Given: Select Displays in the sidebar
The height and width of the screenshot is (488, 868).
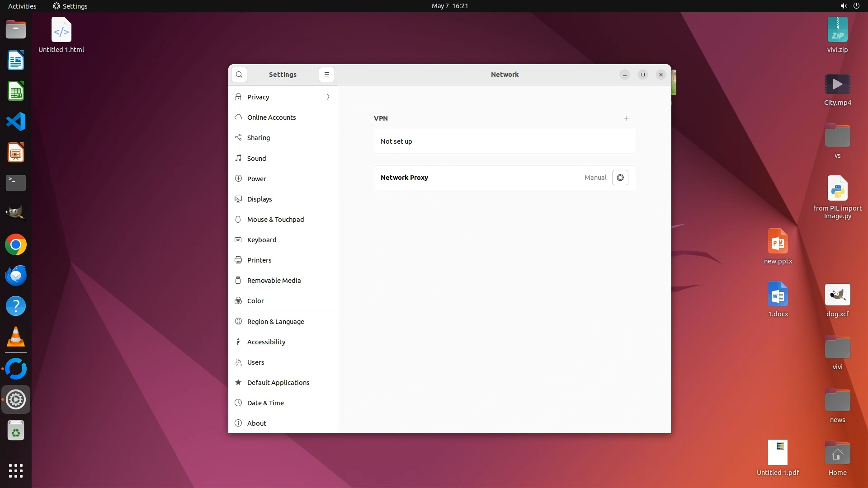Looking at the screenshot, I should pos(259,199).
